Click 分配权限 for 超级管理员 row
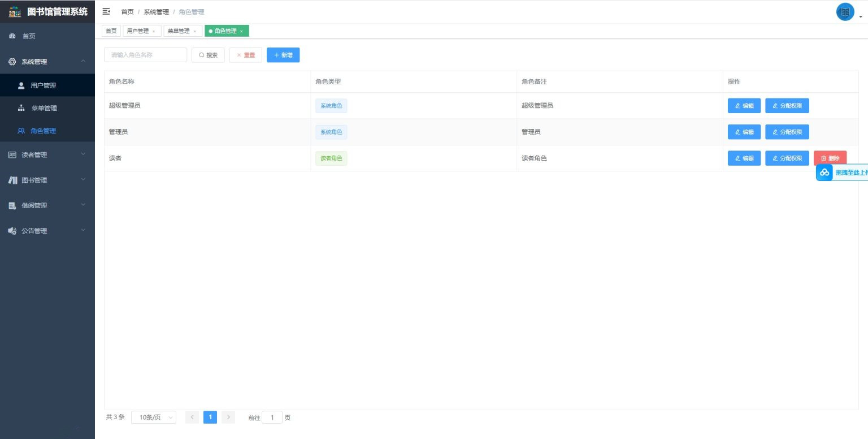 [787, 106]
